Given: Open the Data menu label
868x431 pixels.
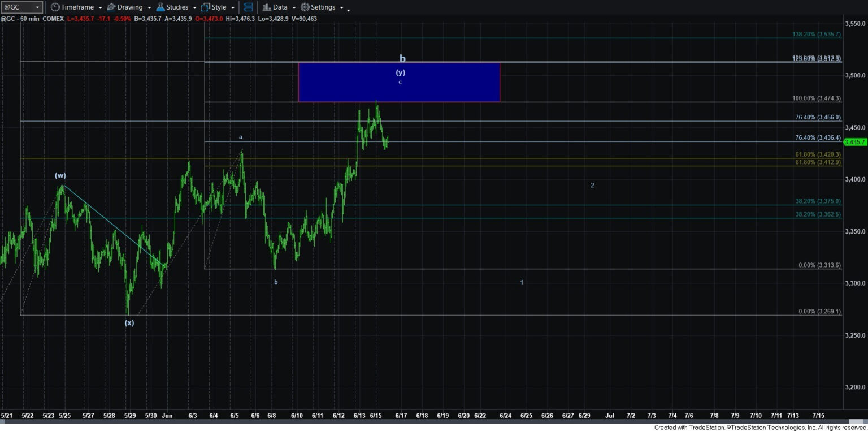Looking at the screenshot, I should click(x=280, y=7).
